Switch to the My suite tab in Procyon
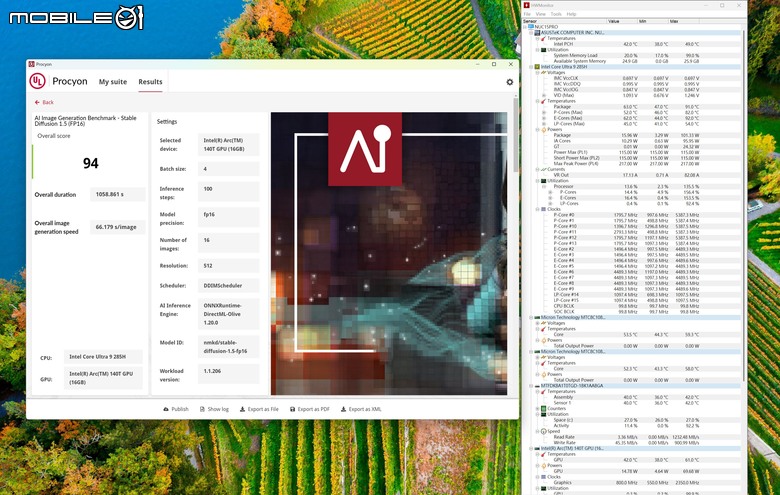Viewport: 780px width, 495px height. 112,82
